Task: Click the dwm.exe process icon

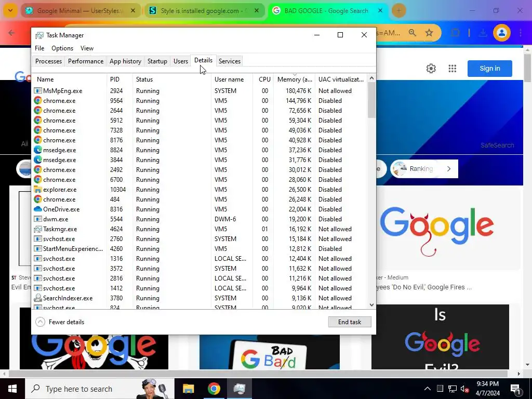Action: click(37, 219)
